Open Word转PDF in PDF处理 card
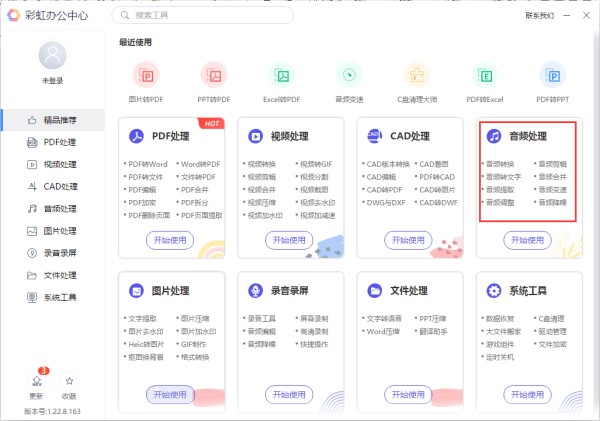600x421 pixels. [201, 164]
